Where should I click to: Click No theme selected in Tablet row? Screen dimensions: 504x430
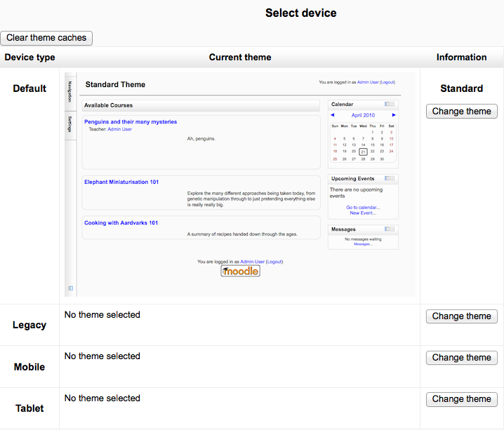(102, 398)
